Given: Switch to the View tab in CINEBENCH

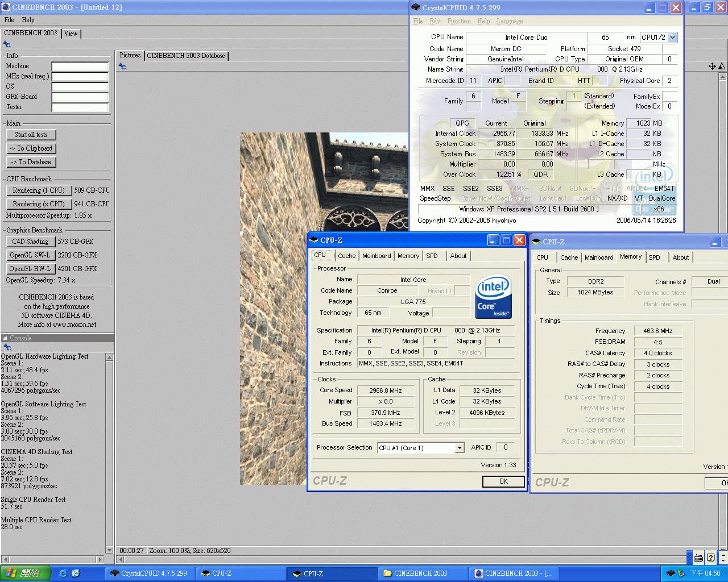Looking at the screenshot, I should (71, 34).
